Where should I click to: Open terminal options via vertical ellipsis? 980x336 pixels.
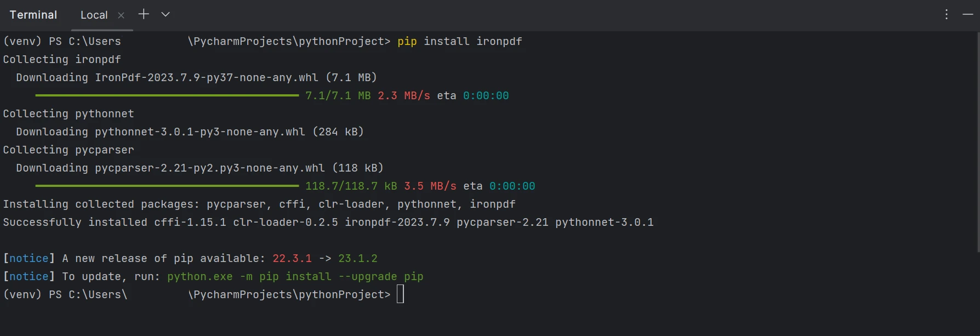click(947, 15)
